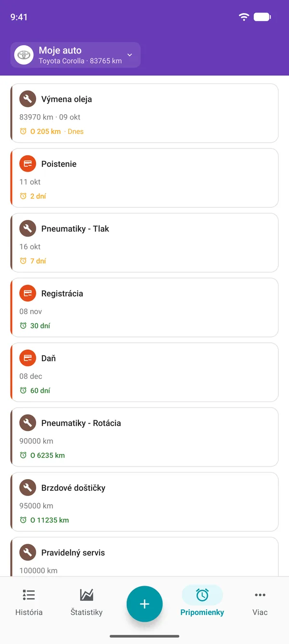Open the Štatistiky tab
The width and height of the screenshot is (289, 644).
pos(87,602)
